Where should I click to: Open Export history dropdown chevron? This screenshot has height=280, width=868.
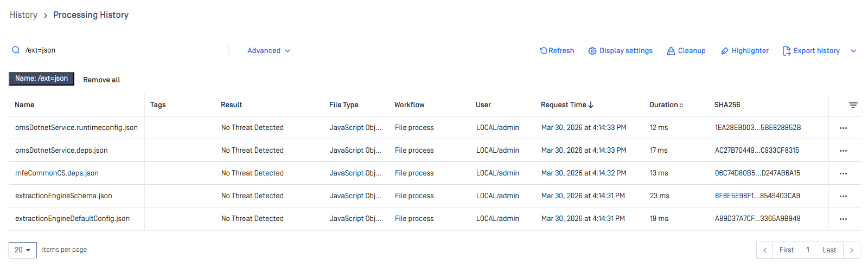pyautogui.click(x=853, y=51)
